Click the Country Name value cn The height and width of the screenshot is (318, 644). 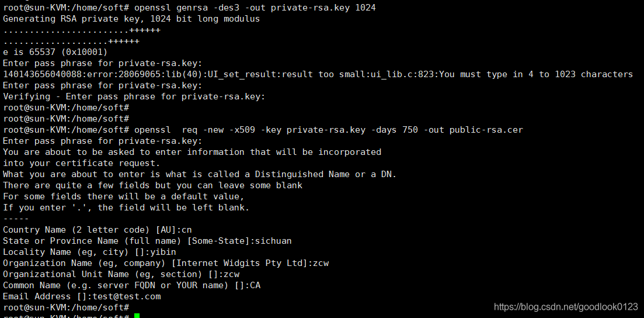tap(187, 230)
